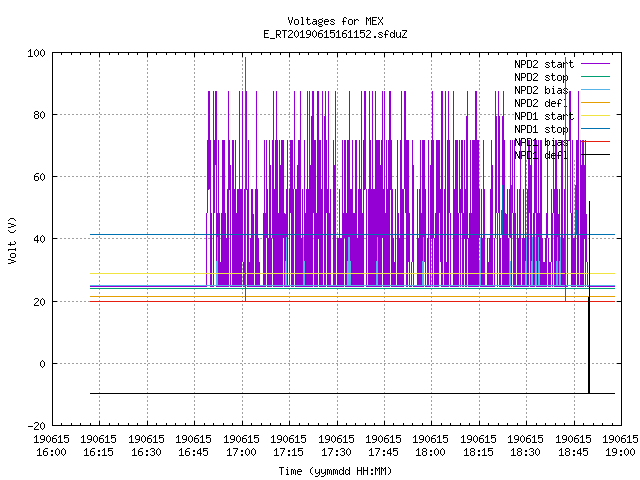
Task: Click the x-axis tick label 190615 16:30
Action: tap(146, 446)
